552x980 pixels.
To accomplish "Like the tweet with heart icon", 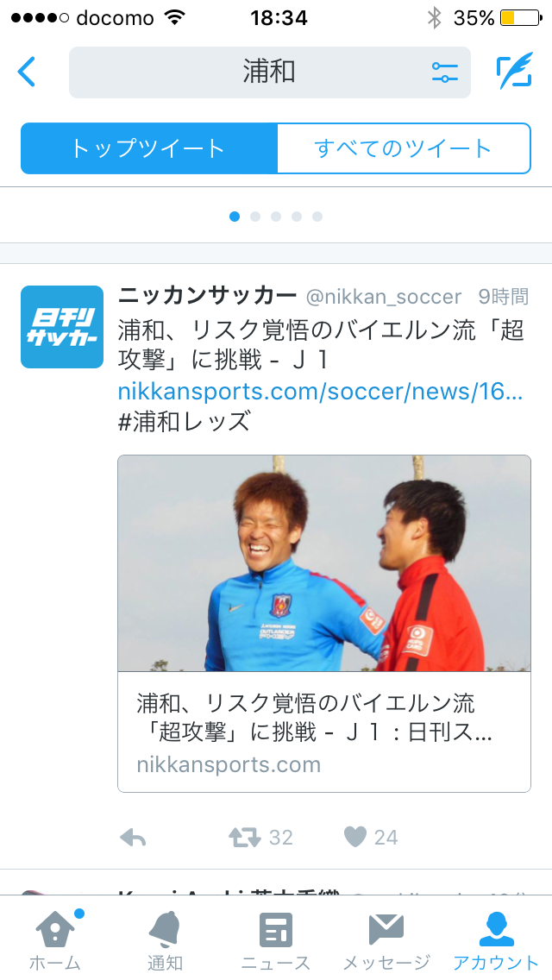I will click(x=355, y=837).
